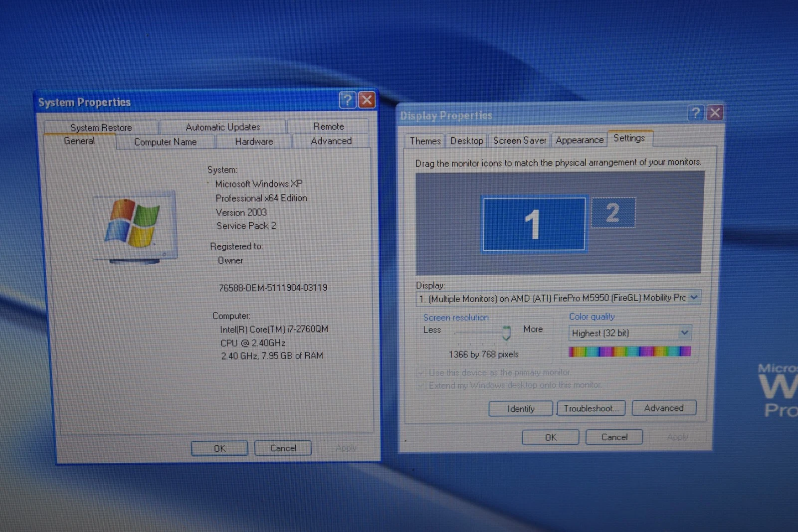Click the registered Owner name text

tap(230, 260)
